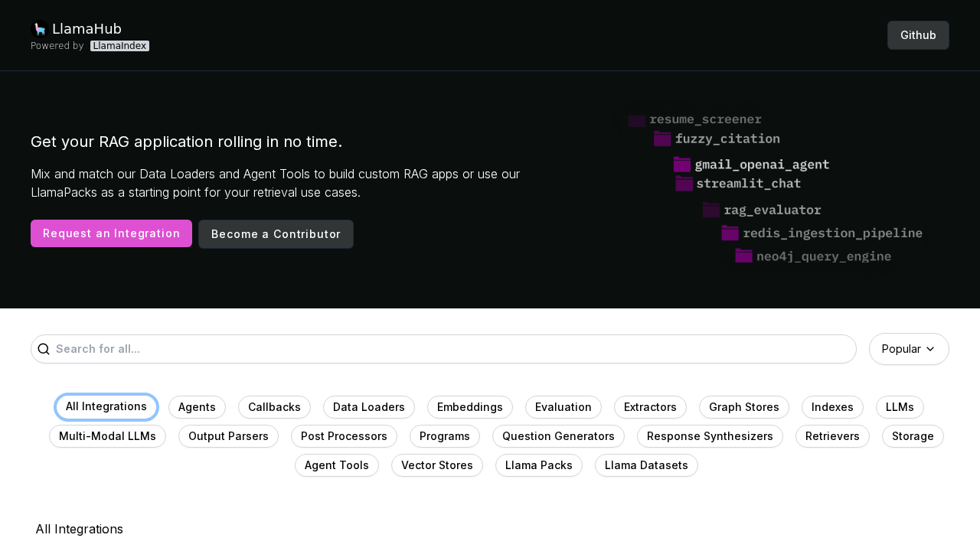Open the gmail_openai_agent folder icon

[681, 165]
